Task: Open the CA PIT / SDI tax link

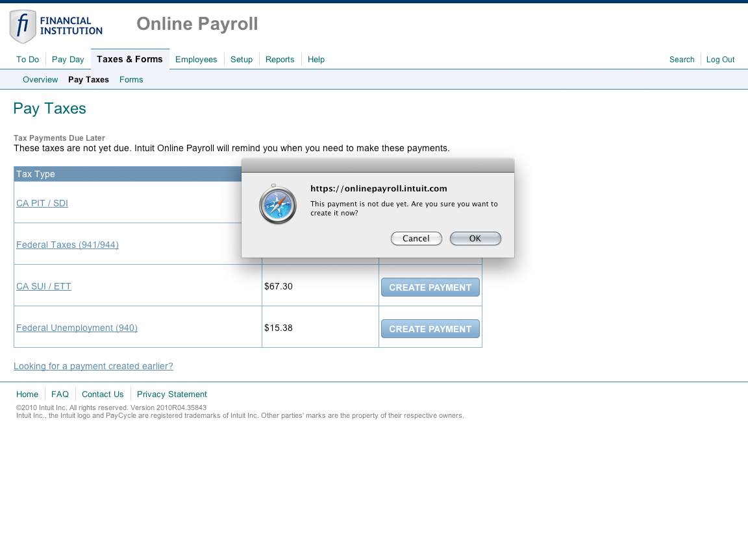Action: tap(42, 203)
